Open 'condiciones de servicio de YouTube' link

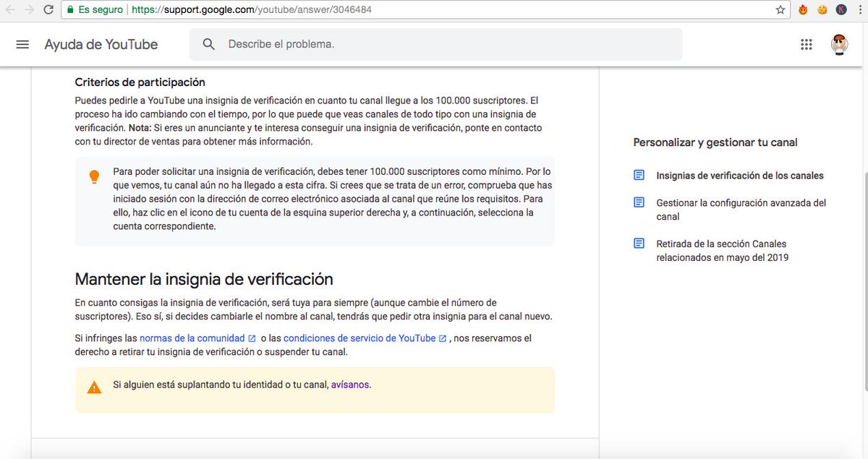click(x=359, y=338)
